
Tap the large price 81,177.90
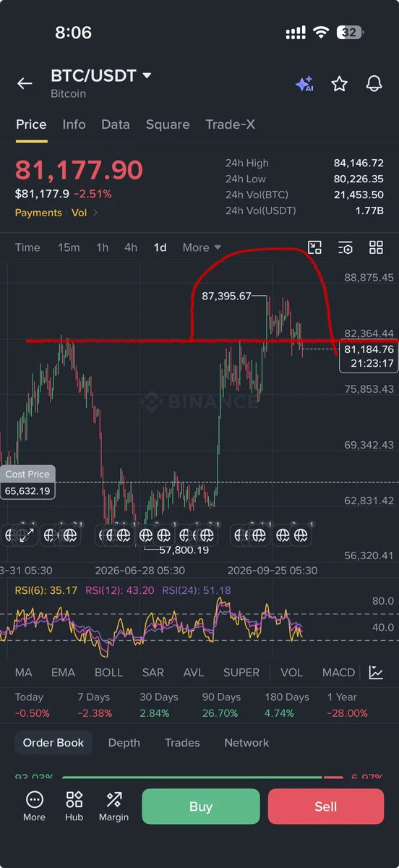click(x=79, y=170)
